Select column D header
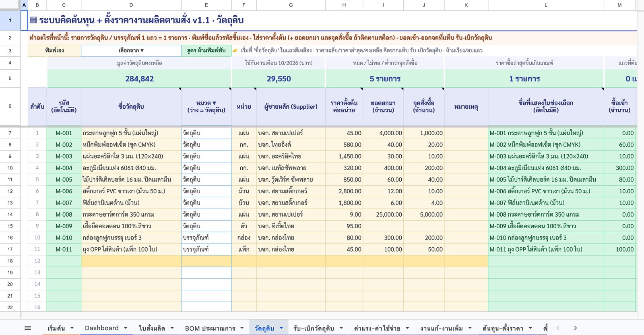 point(131,5)
